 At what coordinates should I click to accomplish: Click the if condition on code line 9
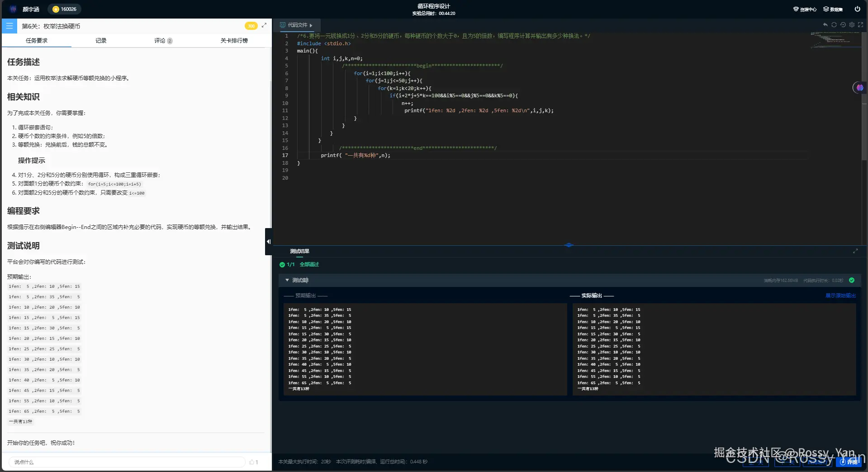(454, 95)
